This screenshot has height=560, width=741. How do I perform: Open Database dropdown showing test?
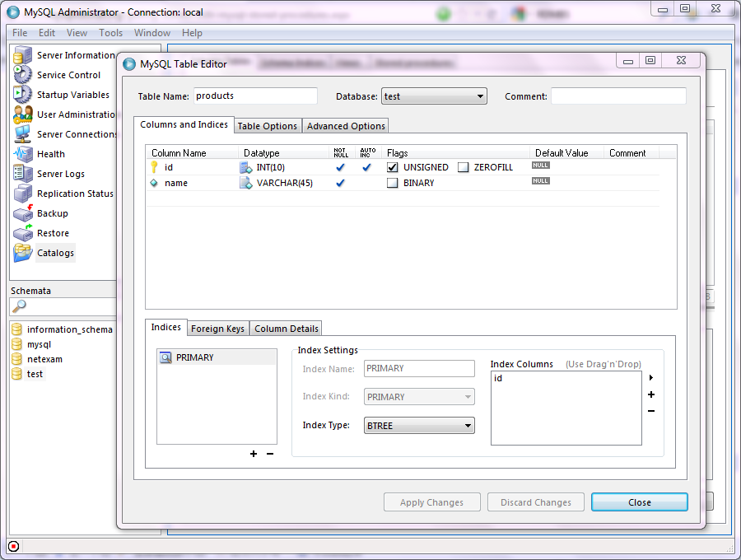[434, 96]
